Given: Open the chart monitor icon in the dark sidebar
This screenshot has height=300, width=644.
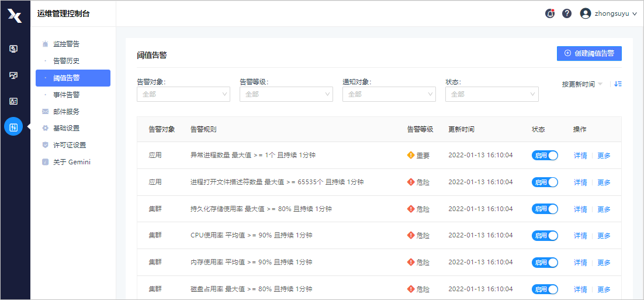Looking at the screenshot, I should 13,75.
